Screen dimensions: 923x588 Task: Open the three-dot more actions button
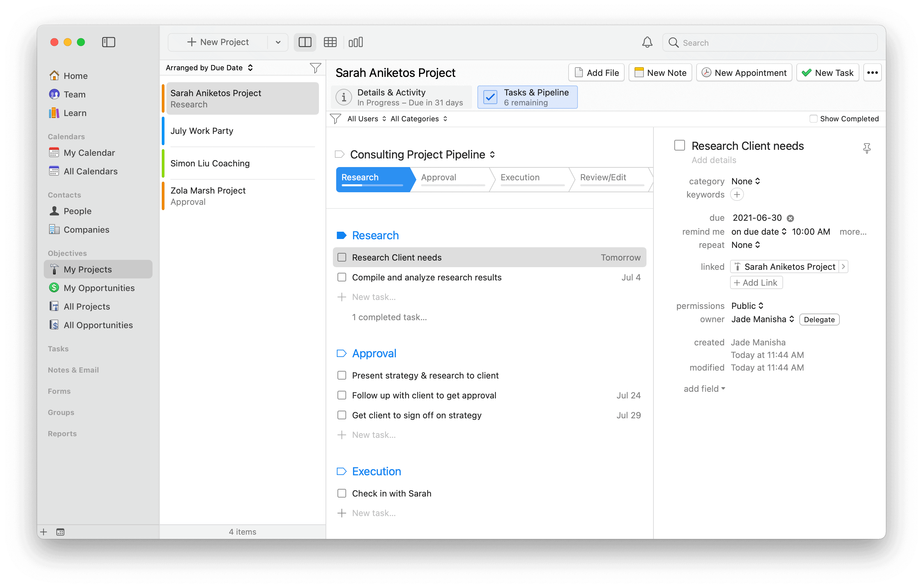(872, 73)
